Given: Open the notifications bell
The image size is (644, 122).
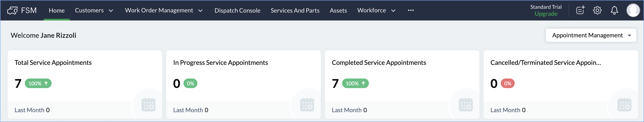Looking at the screenshot, I should point(614,10).
